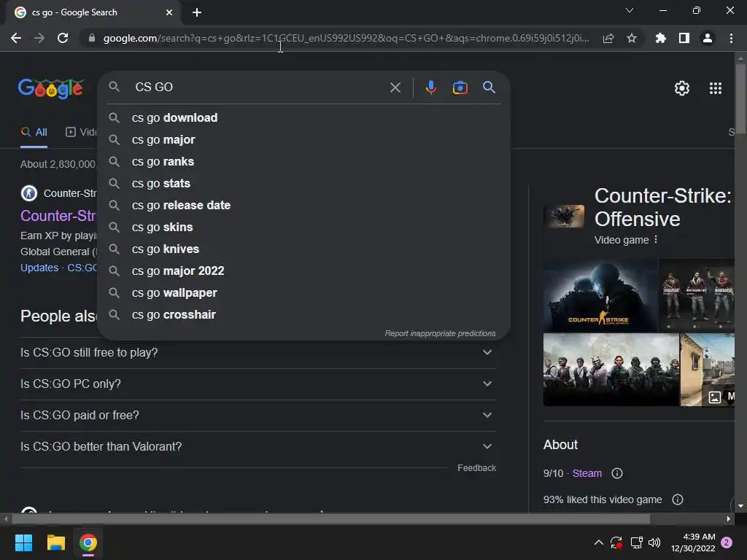Show info about '93% liked this video game'
Screen dimensions: 747x560
pos(678,499)
